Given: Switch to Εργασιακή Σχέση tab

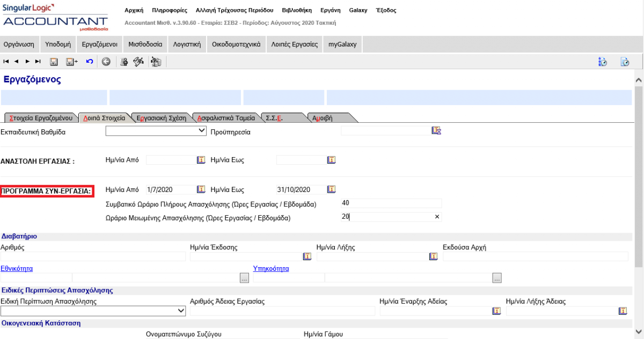Looking at the screenshot, I should click(162, 118).
